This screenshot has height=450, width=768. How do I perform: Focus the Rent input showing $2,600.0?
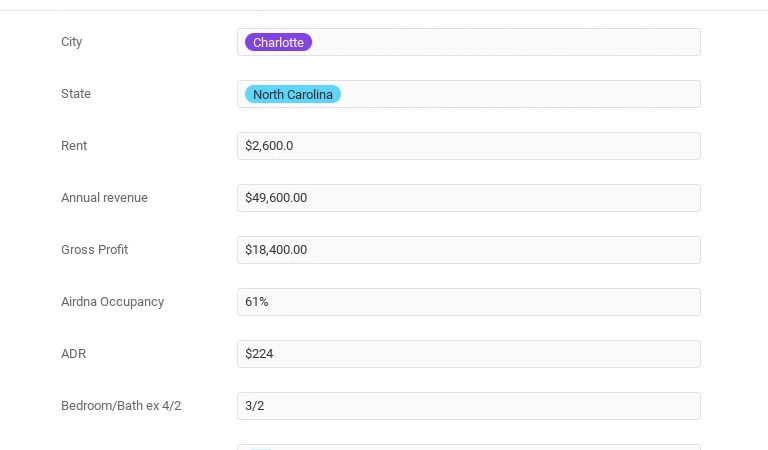click(x=468, y=146)
